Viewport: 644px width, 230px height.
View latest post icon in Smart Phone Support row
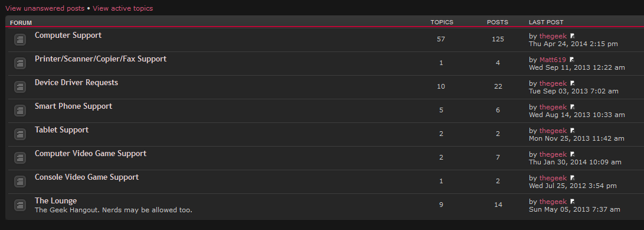click(573, 107)
